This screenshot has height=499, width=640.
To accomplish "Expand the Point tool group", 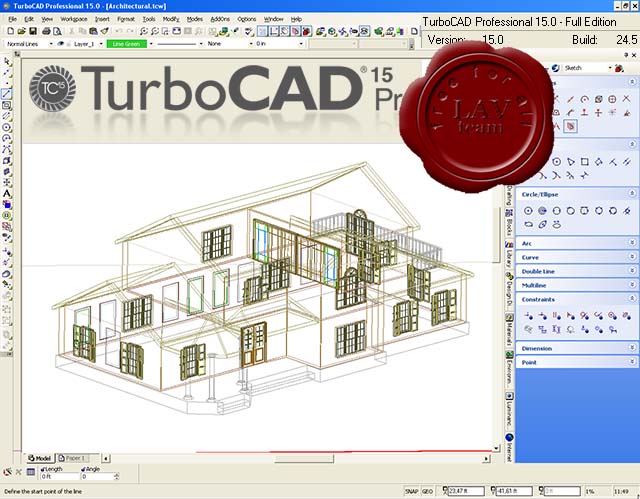I will tap(632, 362).
